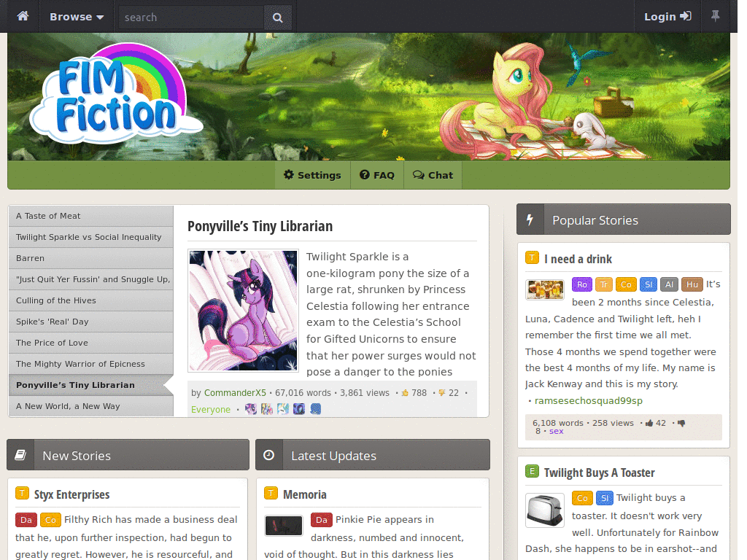Viewport: 747px width, 560px height.
Task: Select 'A Taste of Meat' story tab
Action: [91, 216]
